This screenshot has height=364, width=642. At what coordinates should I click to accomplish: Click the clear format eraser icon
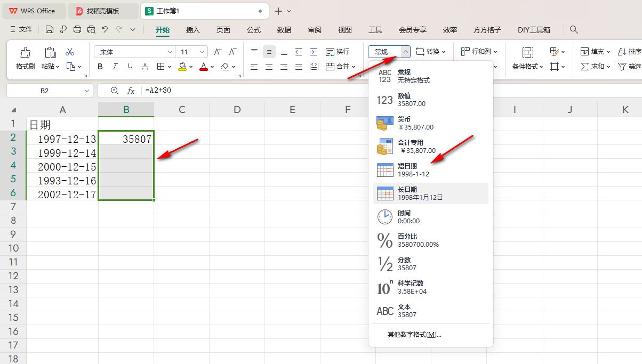[x=224, y=67]
